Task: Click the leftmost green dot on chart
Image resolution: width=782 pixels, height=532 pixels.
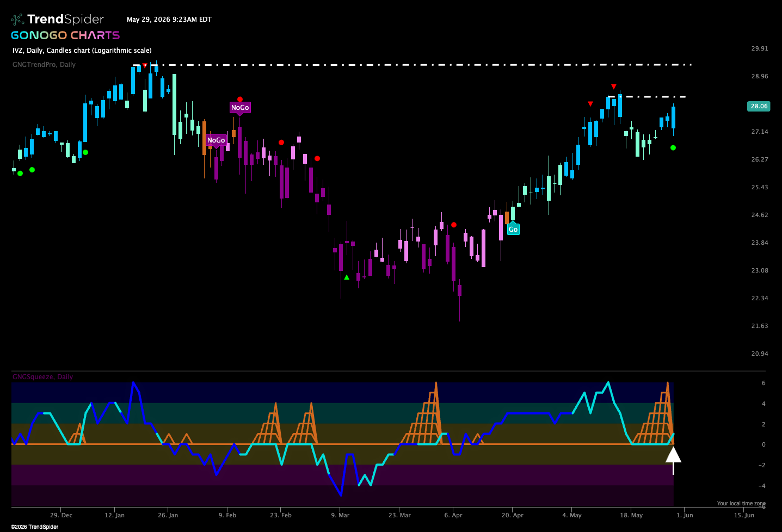Action: pyautogui.click(x=20, y=174)
